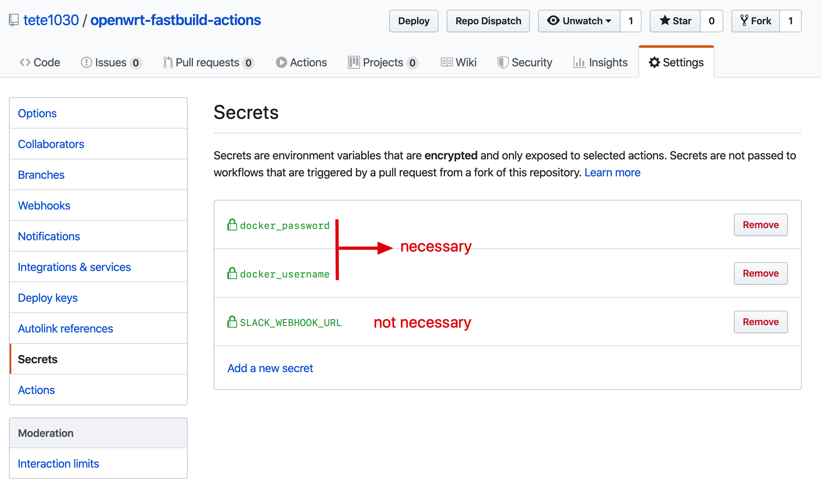This screenshot has width=822, height=504.
Task: Click Remove button for docker_password
Action: point(761,224)
